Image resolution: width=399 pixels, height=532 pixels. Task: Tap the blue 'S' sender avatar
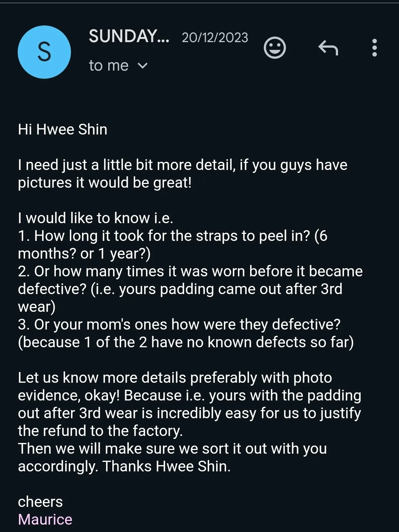point(44,52)
